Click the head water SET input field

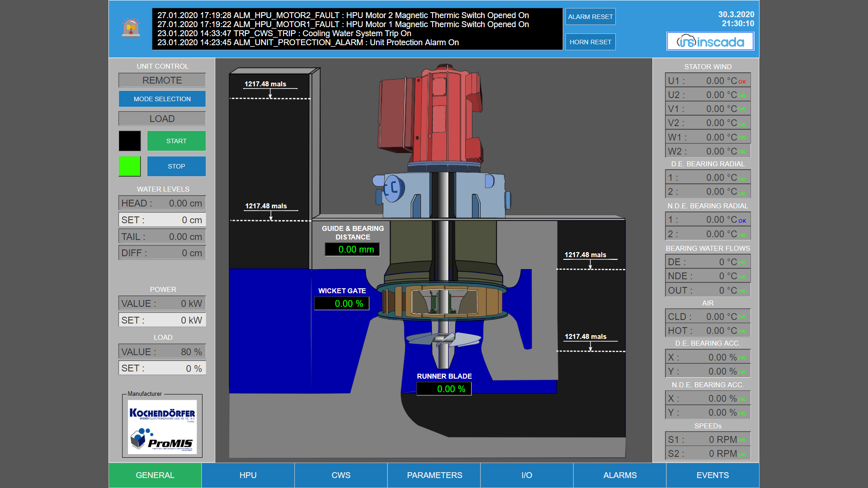point(162,220)
